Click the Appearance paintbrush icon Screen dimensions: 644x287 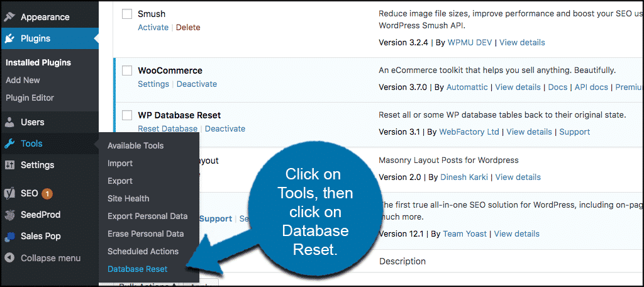coord(9,17)
